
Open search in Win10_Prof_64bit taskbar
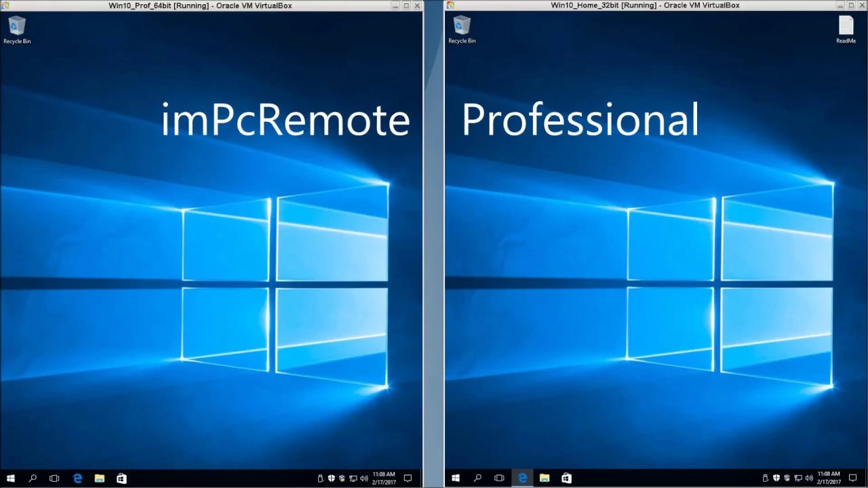33,479
